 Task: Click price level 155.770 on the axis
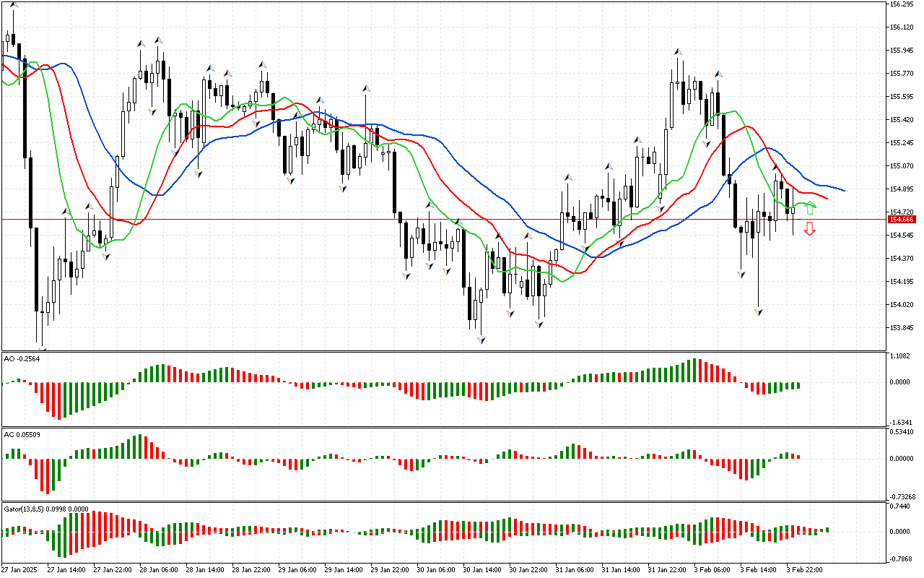tap(902, 74)
